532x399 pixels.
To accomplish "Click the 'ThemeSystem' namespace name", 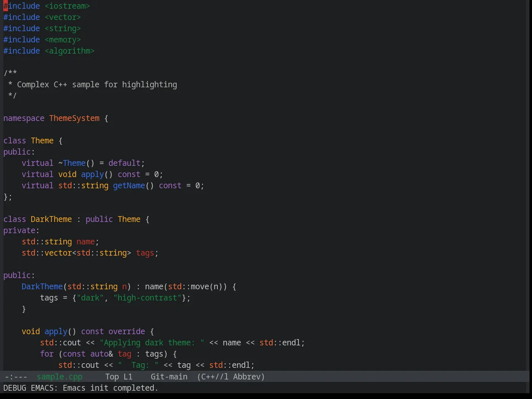I will point(74,118).
